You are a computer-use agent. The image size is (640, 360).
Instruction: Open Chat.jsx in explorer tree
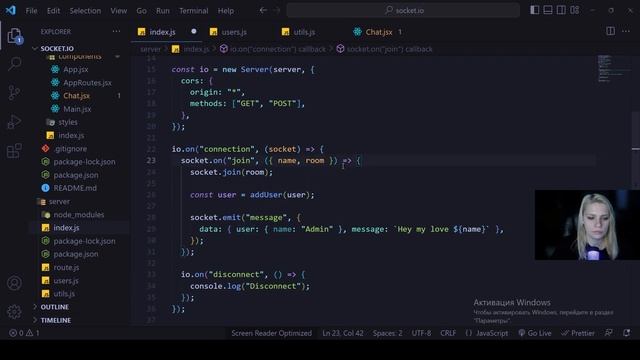76,96
